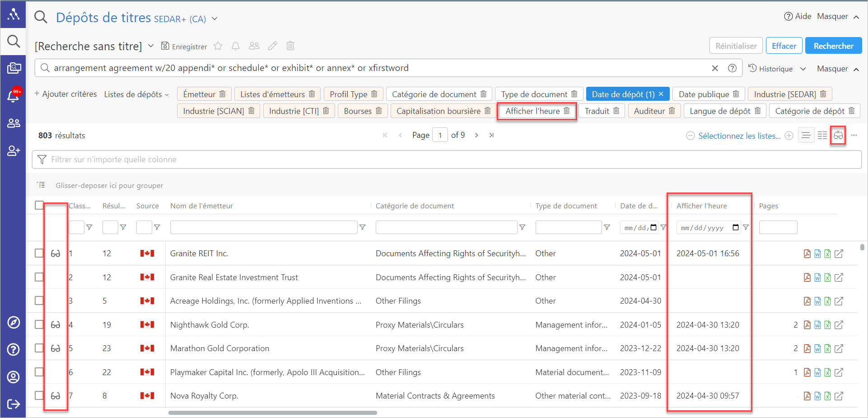This screenshot has height=418, width=868.
Task: Remove the Afficher l'heure criterion trash icon
Action: (566, 111)
